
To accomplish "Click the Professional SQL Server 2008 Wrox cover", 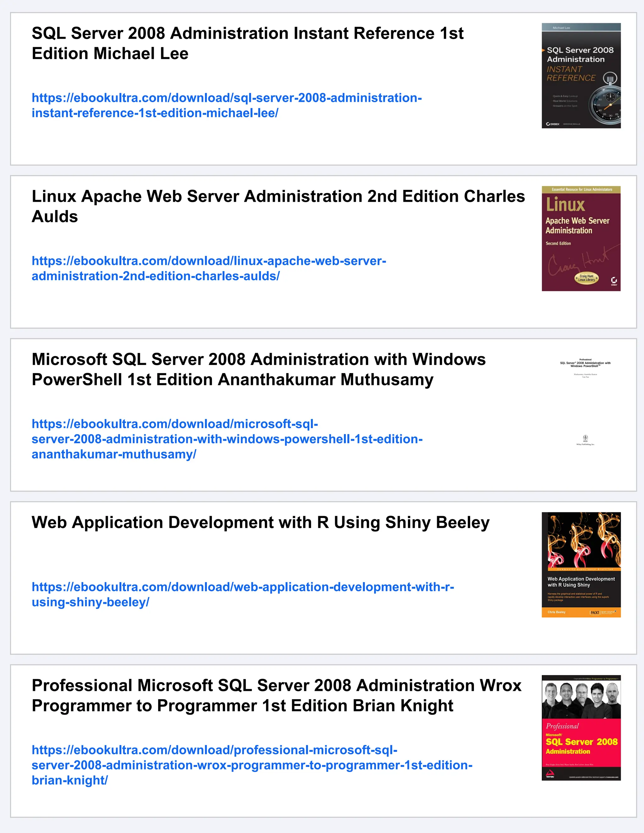I will 581,728.
